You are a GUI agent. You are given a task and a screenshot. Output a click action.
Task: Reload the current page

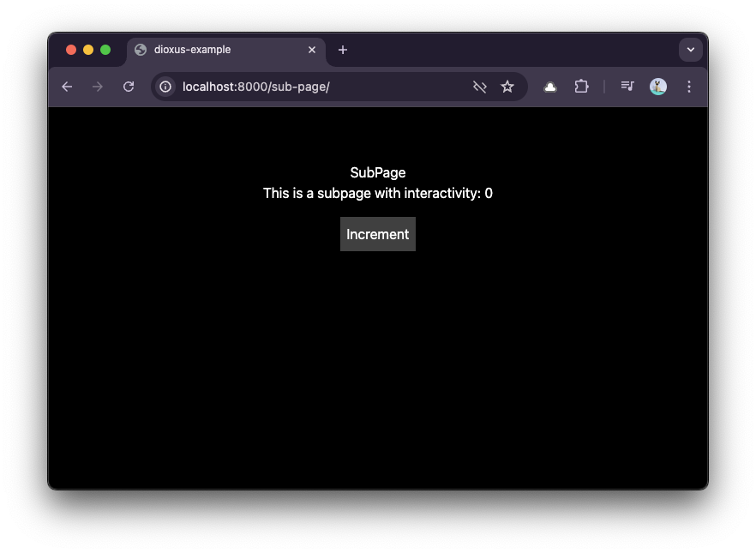[129, 87]
